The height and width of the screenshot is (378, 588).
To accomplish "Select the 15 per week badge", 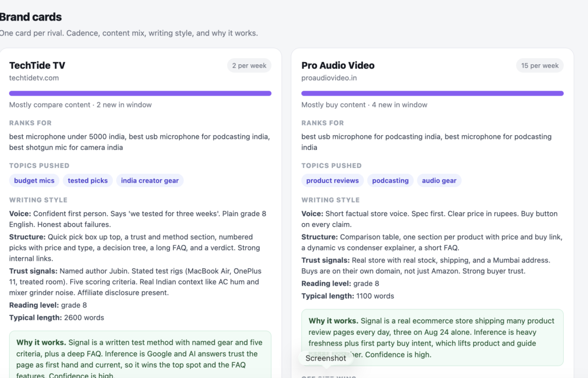I will click(539, 65).
